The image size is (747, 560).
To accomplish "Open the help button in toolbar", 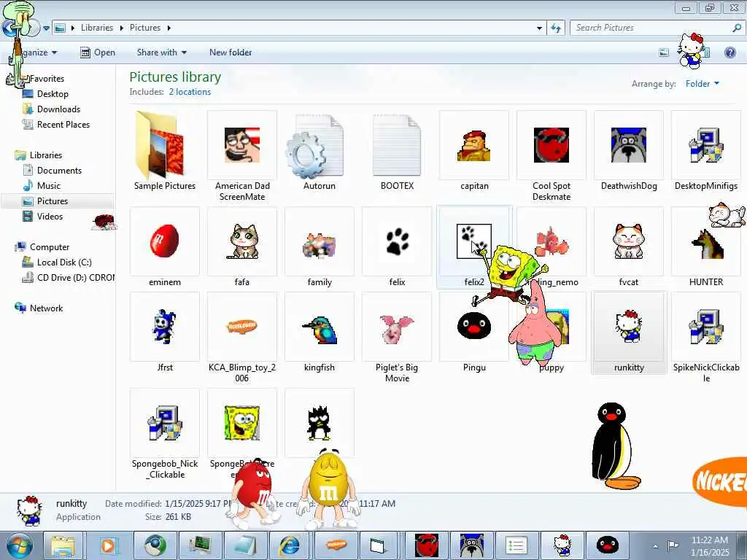I will (x=729, y=52).
